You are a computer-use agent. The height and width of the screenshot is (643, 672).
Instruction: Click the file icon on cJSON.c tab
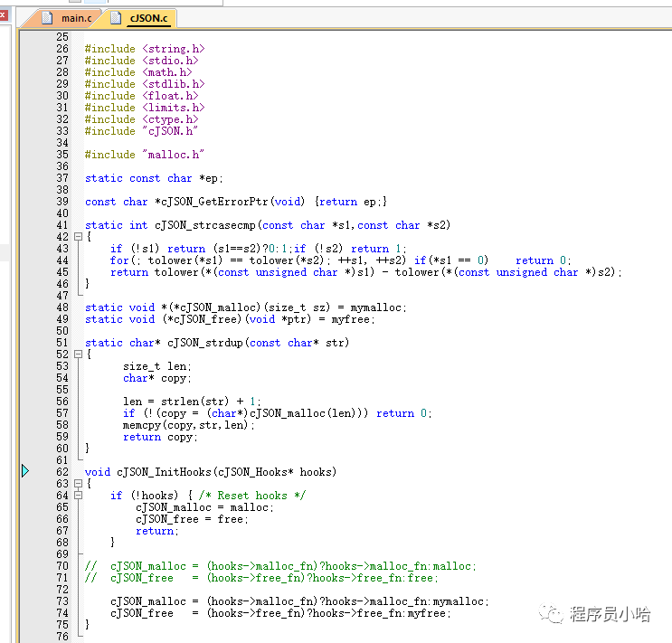pos(116,18)
